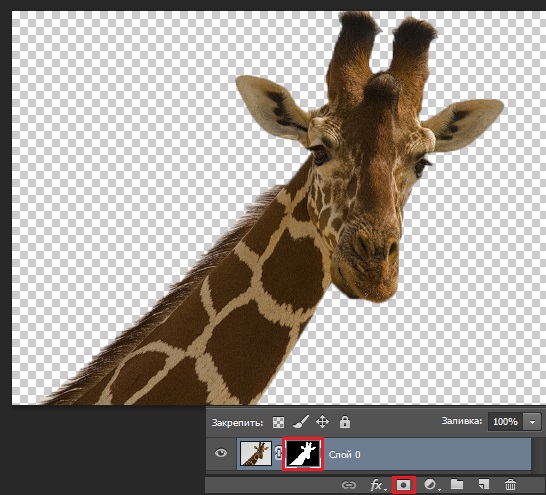The image size is (546, 495).
Task: Lock all with padlock icon
Action: pyautogui.click(x=345, y=422)
